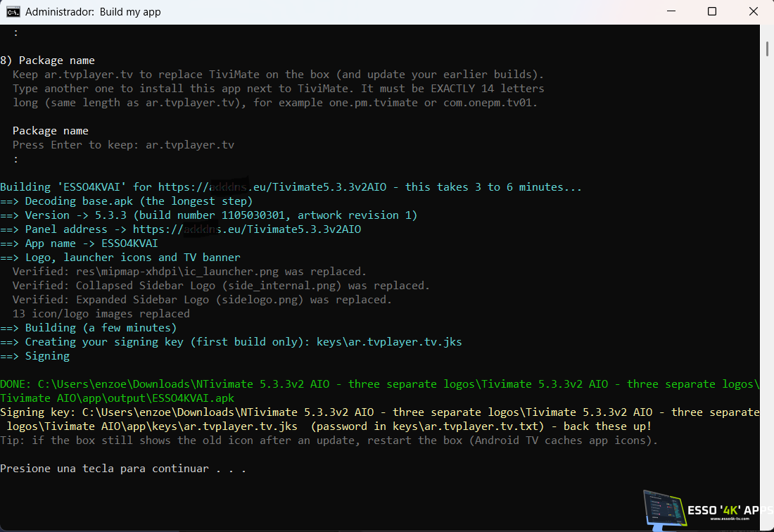Screen dimensions: 774x532
Task: Click the 'password in keys\ar.tvplayer.tv.txt' line
Action: coord(329,426)
